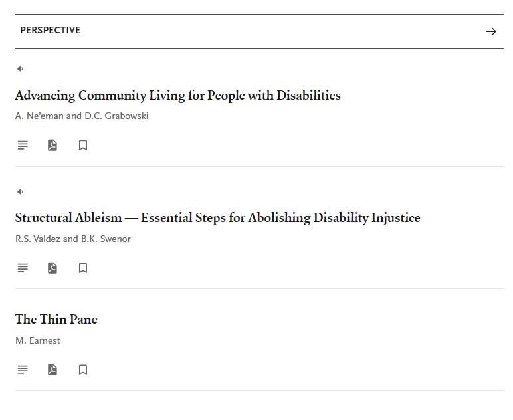This screenshot has height=420, width=513.
Task: Expand Perspective section with right arrow
Action: pyautogui.click(x=491, y=31)
